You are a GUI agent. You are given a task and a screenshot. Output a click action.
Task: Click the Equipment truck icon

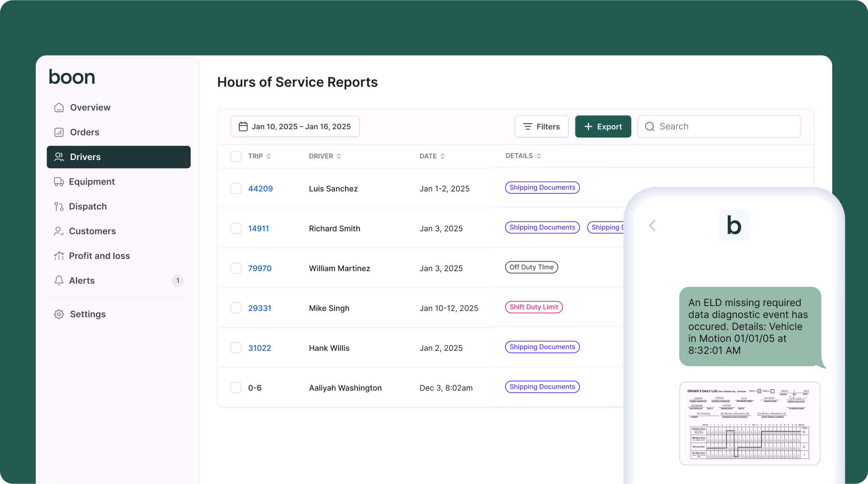(x=59, y=182)
